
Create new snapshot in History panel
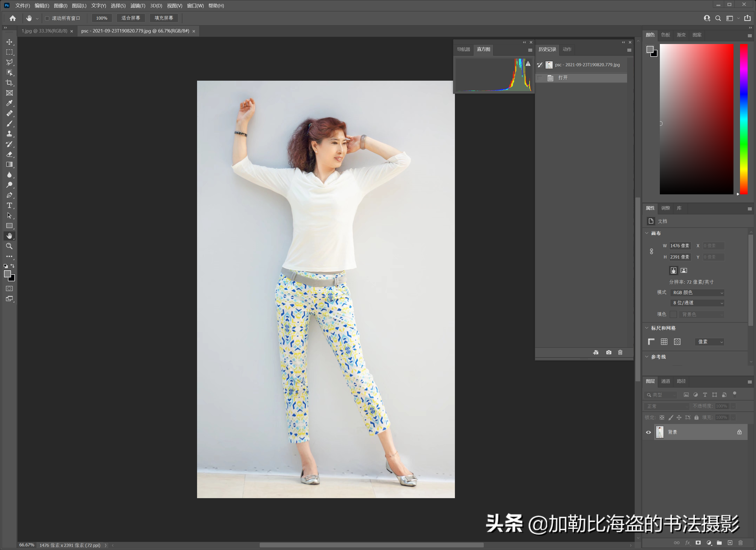pyautogui.click(x=609, y=353)
